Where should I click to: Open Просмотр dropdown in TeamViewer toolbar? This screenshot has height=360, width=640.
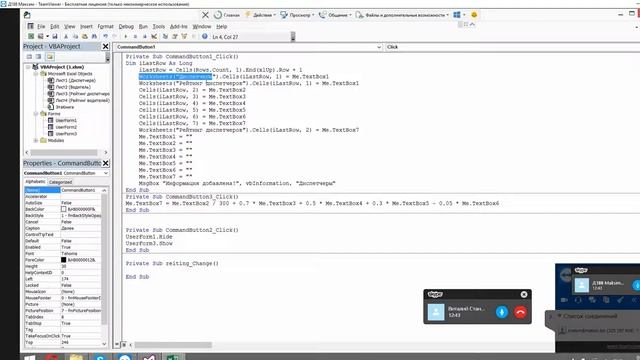[x=298, y=15]
